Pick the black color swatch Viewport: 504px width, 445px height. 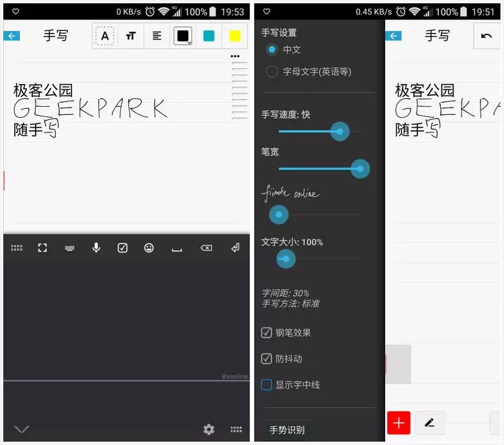[183, 36]
